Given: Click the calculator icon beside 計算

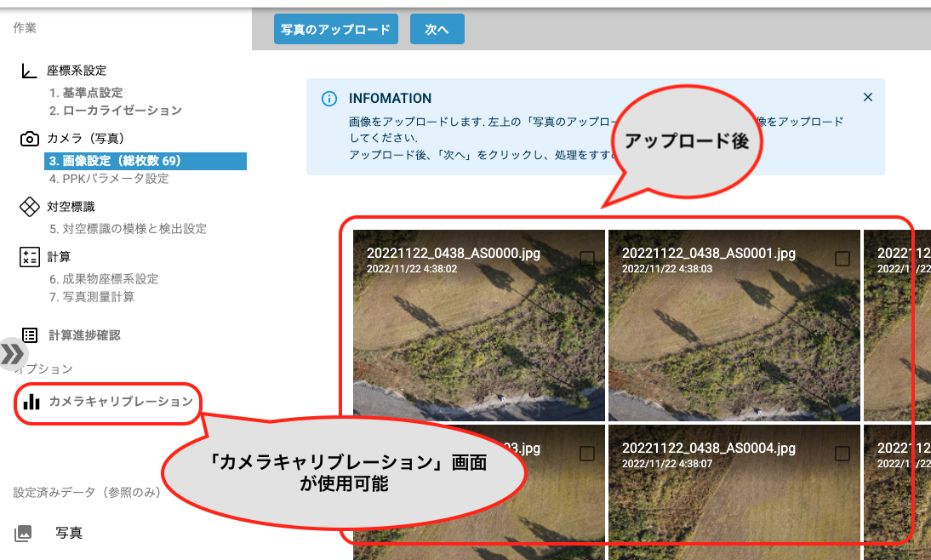Looking at the screenshot, I should coord(30,257).
